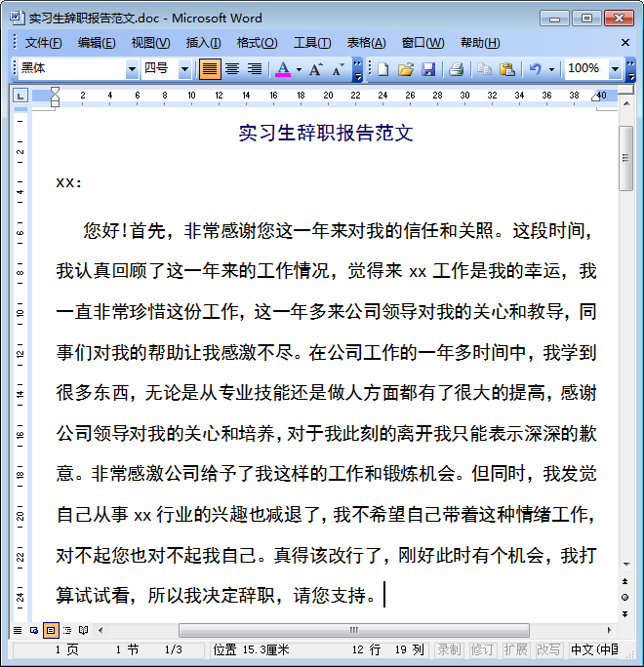Open the 编辑(E) menu
The image size is (644, 667).
[x=97, y=43]
